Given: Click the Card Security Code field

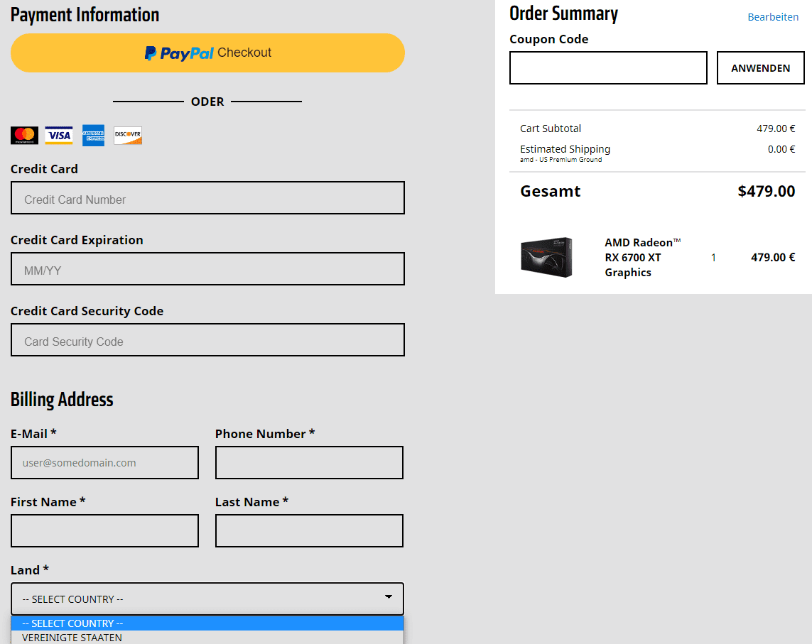Looking at the screenshot, I should (207, 340).
